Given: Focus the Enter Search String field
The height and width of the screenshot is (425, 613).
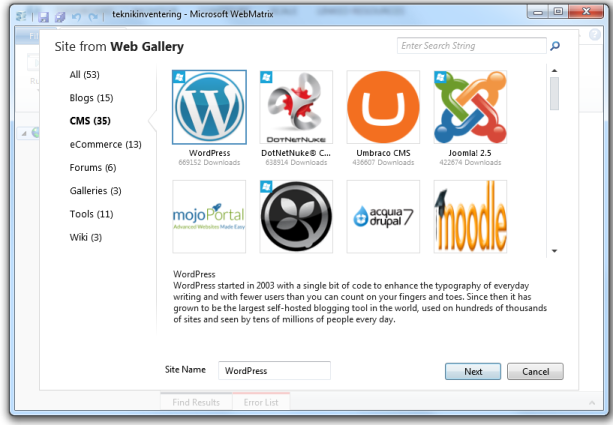Looking at the screenshot, I should coord(471,46).
